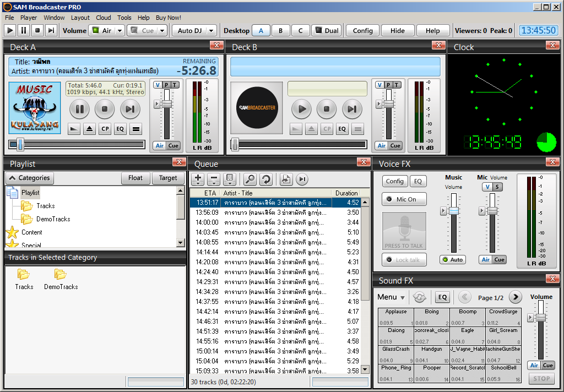Click the Deck B next track button

[x=352, y=109]
